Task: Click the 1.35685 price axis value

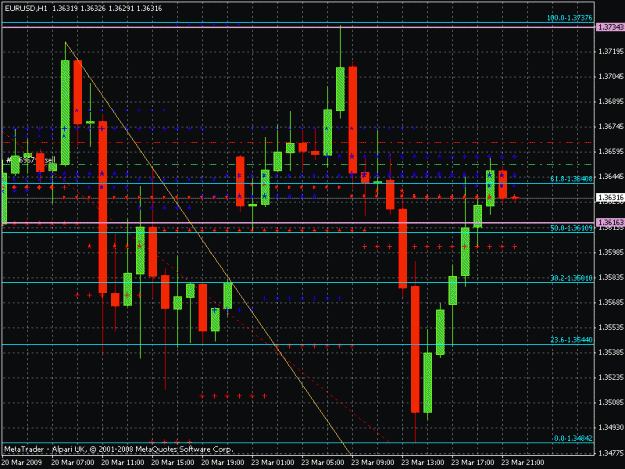Action: [x=610, y=302]
